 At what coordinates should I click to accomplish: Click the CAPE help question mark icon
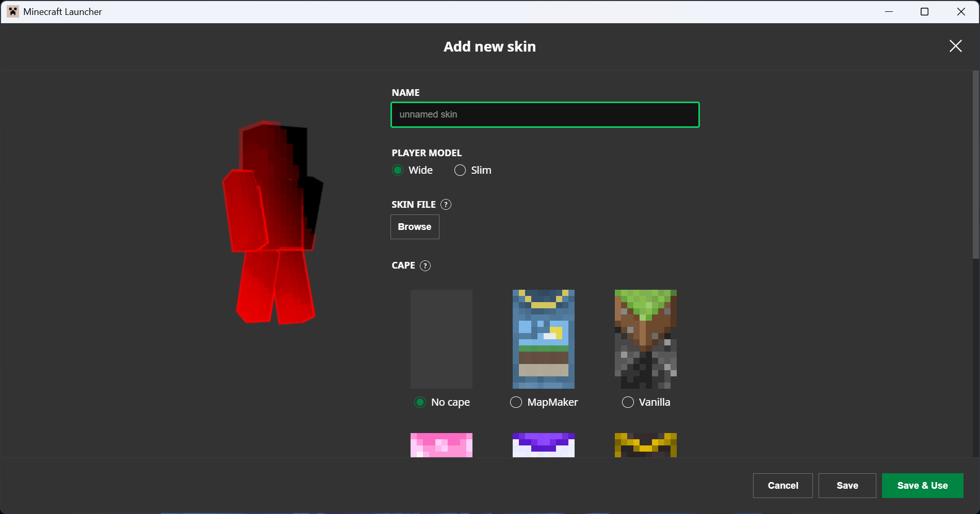click(425, 266)
